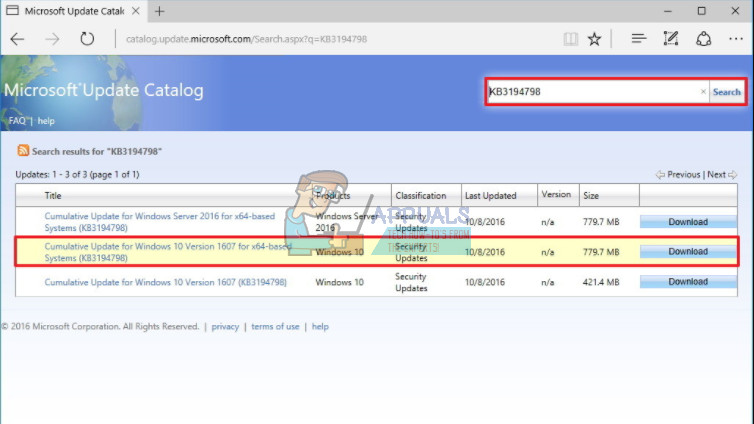Select the Microsoft Update Catalog tab

pyautogui.click(x=74, y=11)
